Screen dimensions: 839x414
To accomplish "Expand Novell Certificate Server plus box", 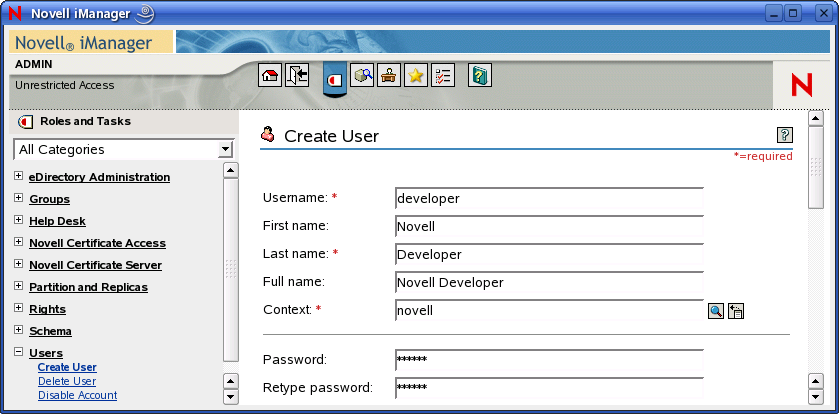I will coord(19,264).
